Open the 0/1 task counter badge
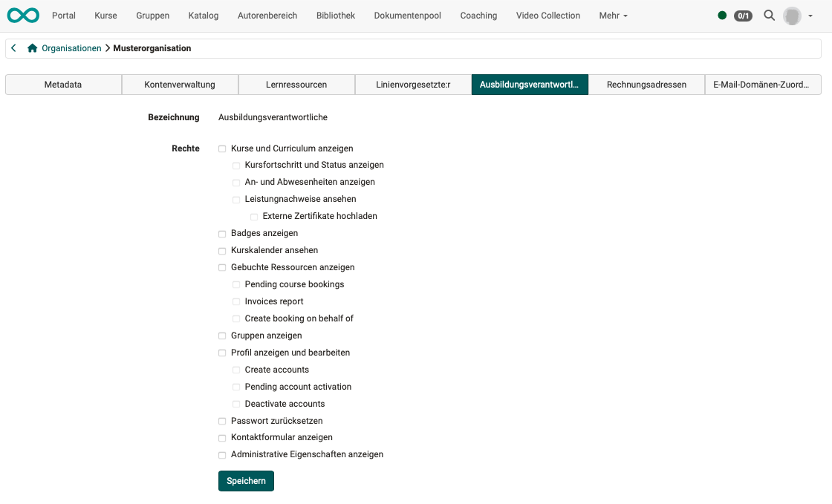832x504 pixels. (743, 15)
